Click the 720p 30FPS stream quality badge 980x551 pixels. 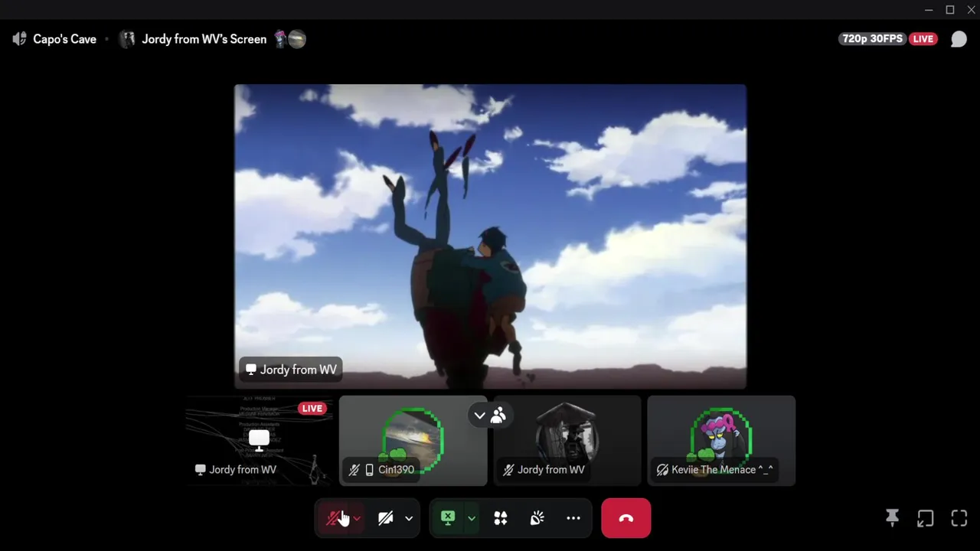pyautogui.click(x=872, y=39)
